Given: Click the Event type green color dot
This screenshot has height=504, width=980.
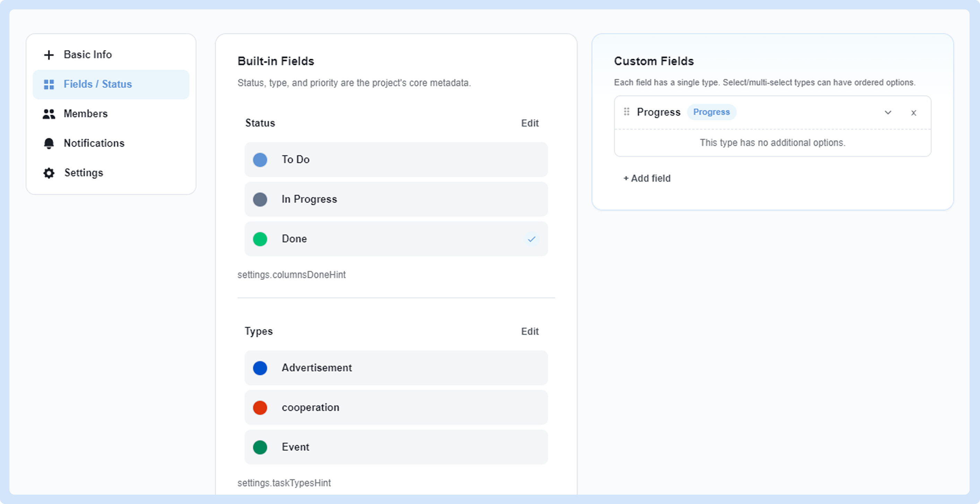Looking at the screenshot, I should pyautogui.click(x=260, y=447).
